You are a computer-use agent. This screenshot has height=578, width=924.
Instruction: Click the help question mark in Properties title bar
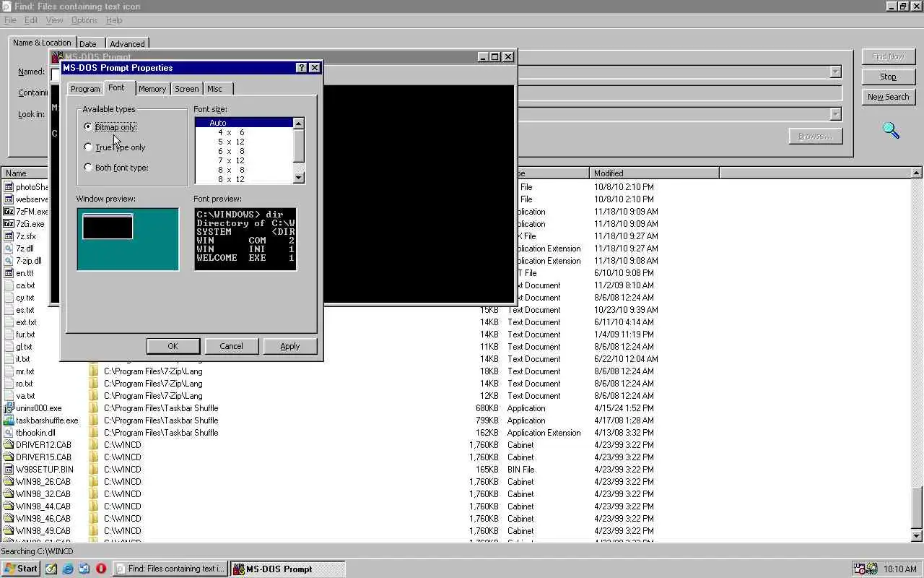point(301,68)
